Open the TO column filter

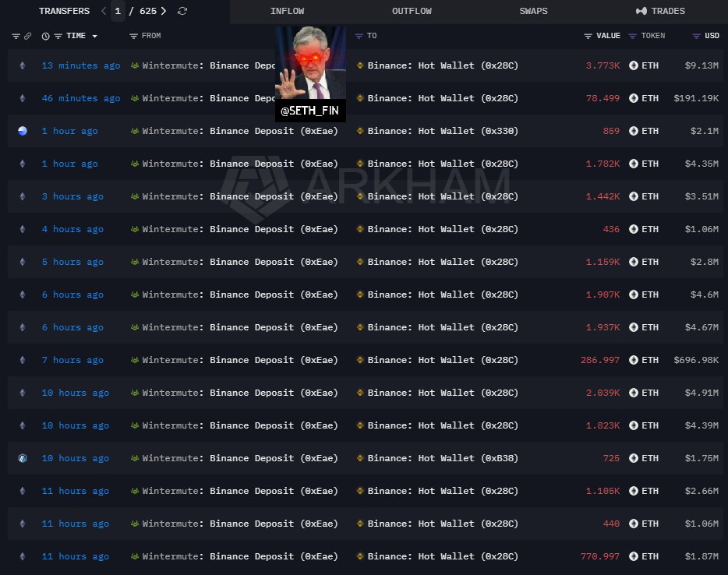coord(359,36)
